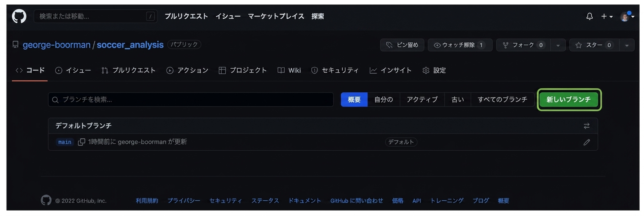Open ステータス footer link

click(265, 201)
